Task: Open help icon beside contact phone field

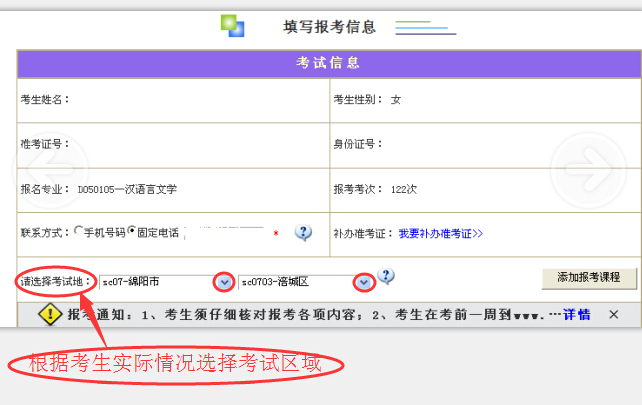Action: [303, 233]
